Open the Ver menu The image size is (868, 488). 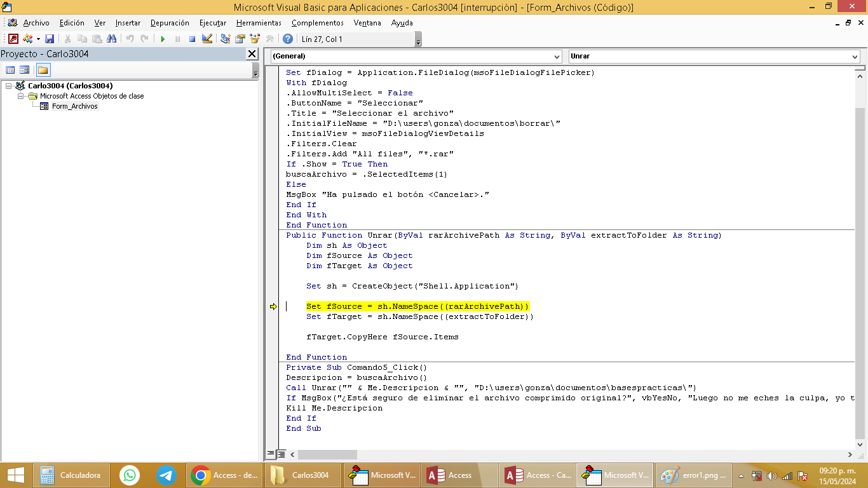[100, 23]
